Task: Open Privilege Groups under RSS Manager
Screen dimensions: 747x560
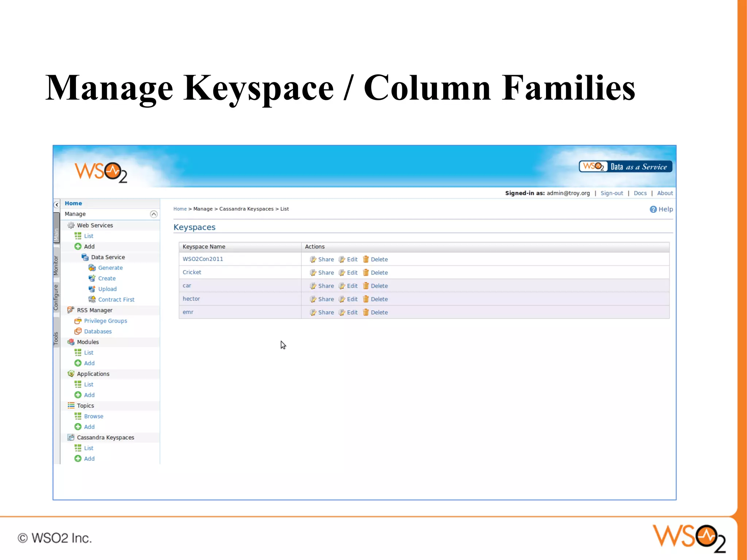Action: pyautogui.click(x=105, y=321)
